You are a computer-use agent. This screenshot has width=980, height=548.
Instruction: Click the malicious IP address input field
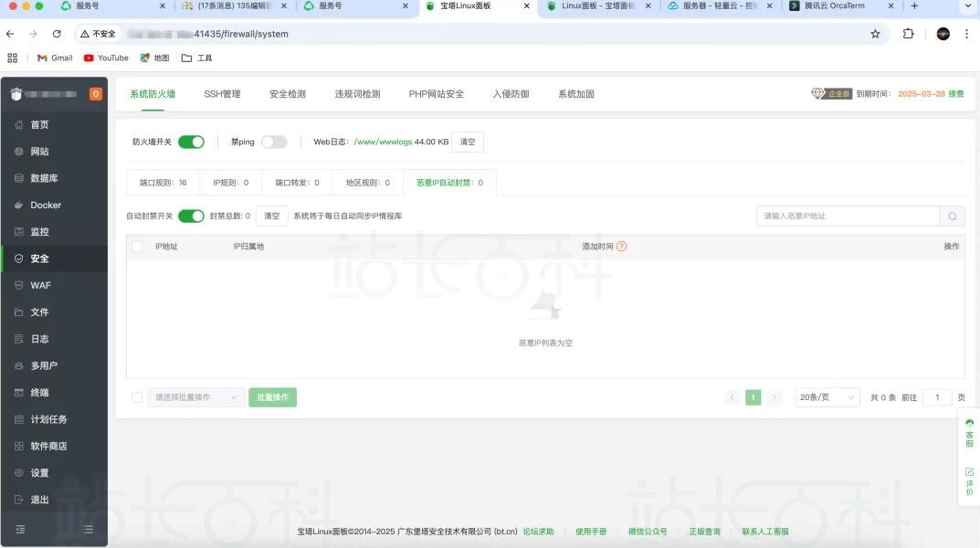(847, 216)
